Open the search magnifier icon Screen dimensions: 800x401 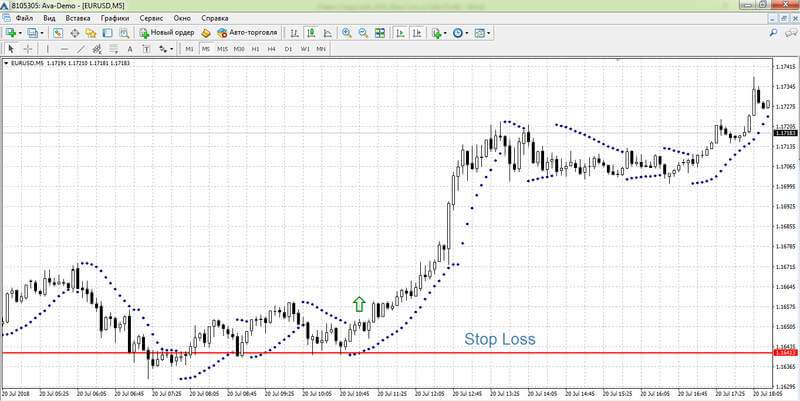point(773,33)
